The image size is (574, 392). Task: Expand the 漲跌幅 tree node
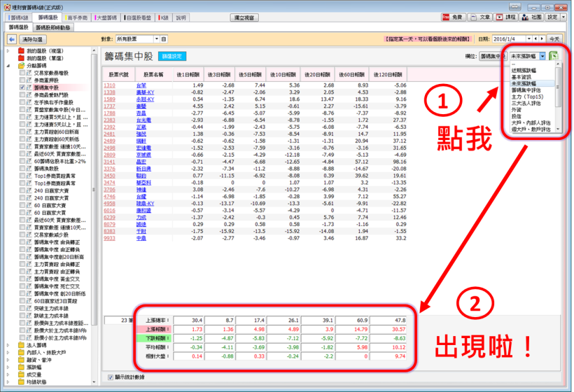8,367
